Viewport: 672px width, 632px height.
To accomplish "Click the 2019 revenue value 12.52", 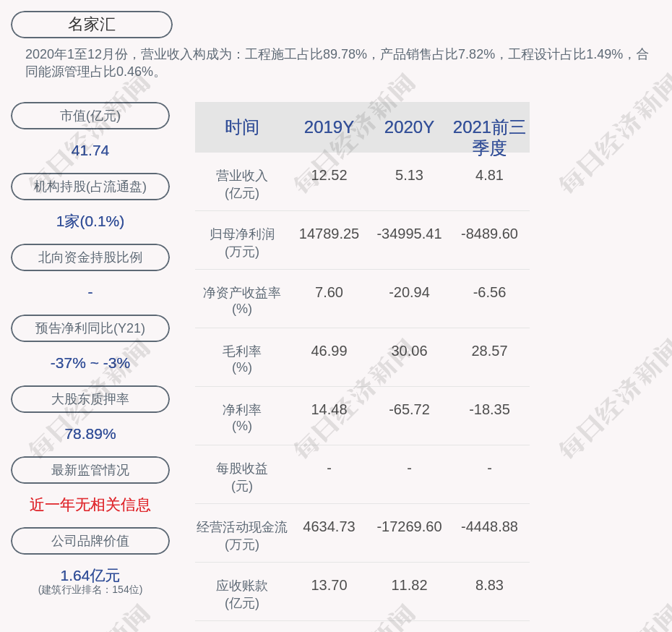I will tap(329, 176).
